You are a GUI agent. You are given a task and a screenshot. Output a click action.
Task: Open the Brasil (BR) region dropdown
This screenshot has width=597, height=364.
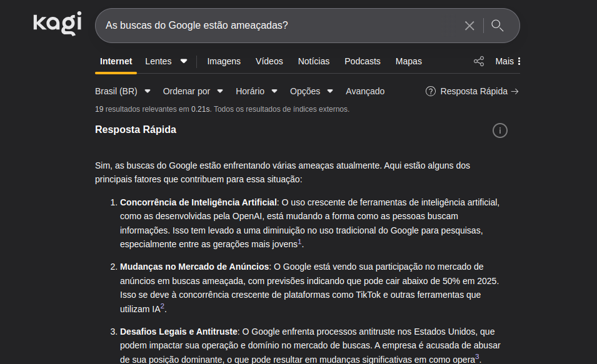123,91
